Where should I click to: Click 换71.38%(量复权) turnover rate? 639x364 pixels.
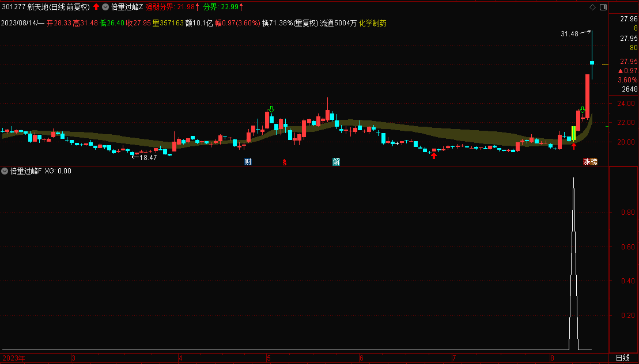pos(290,23)
